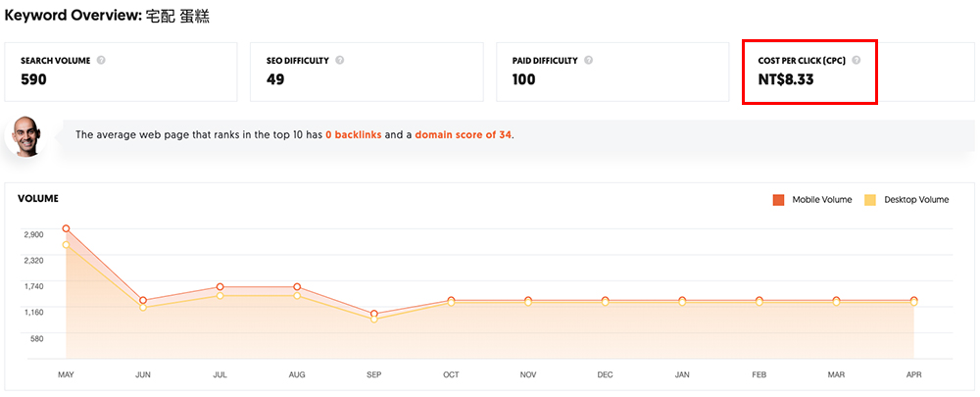Click the AUG mobile volume data point
This screenshot has width=980, height=397.
coord(297,287)
